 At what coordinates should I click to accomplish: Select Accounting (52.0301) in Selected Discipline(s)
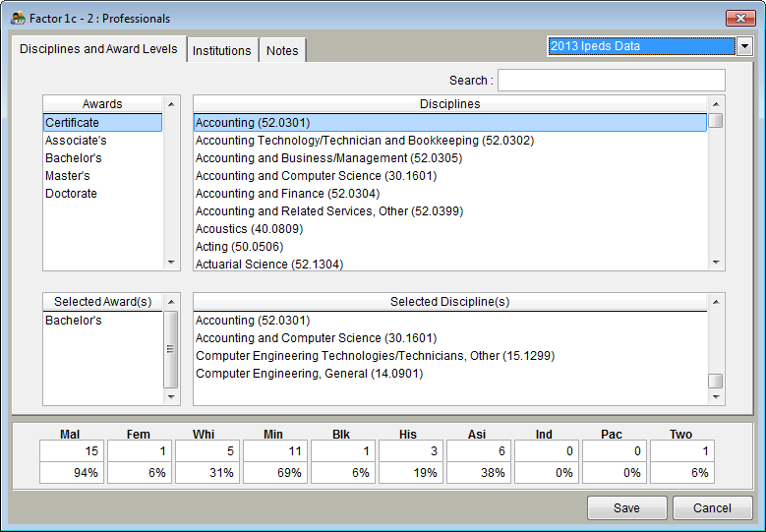(x=450, y=321)
